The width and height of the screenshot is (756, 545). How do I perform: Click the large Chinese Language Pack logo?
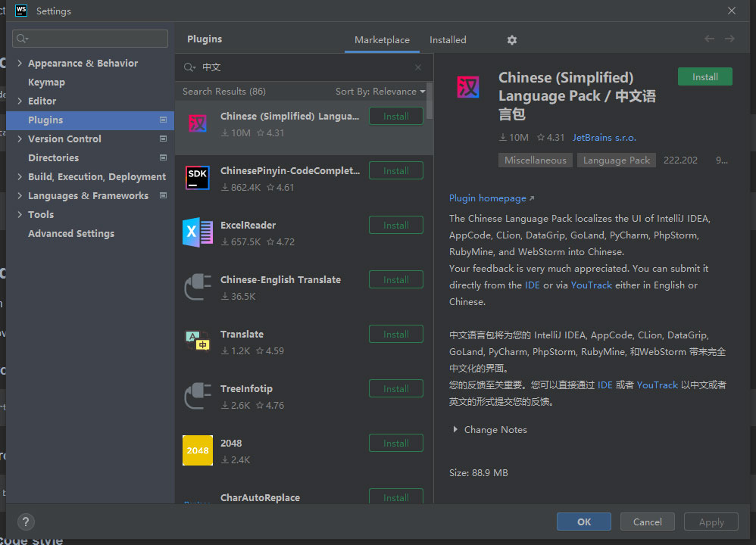coord(467,87)
